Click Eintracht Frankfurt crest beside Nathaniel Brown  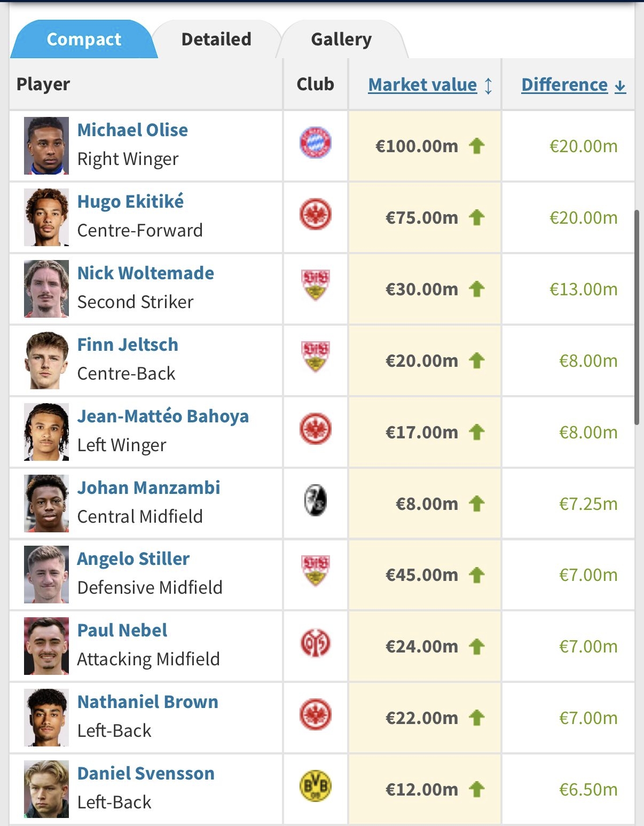(x=316, y=715)
